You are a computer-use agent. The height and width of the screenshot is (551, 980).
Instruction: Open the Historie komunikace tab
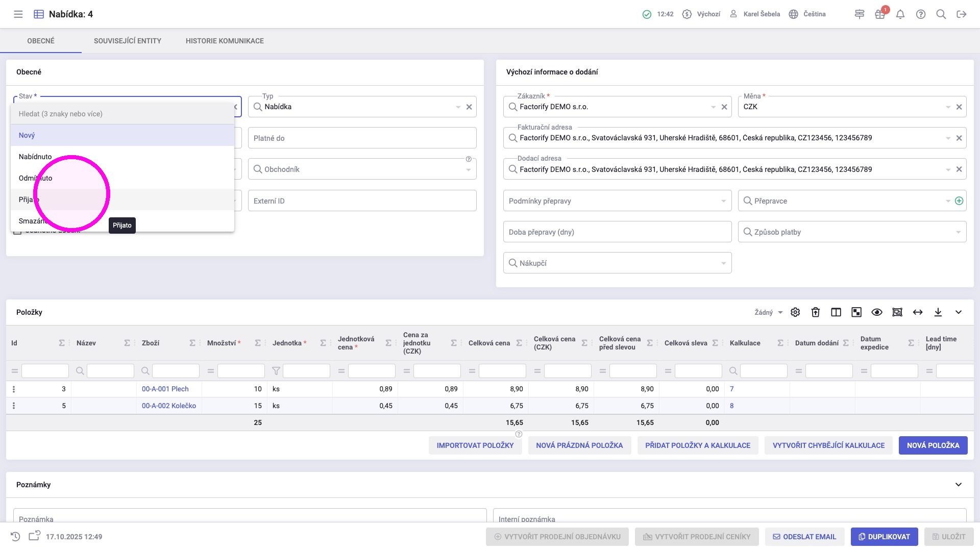225,41
